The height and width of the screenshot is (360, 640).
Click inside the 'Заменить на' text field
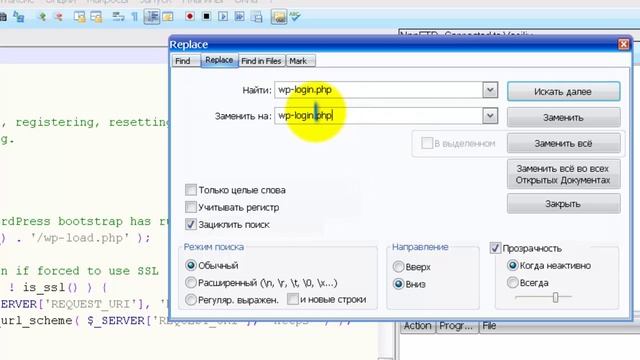(x=378, y=116)
